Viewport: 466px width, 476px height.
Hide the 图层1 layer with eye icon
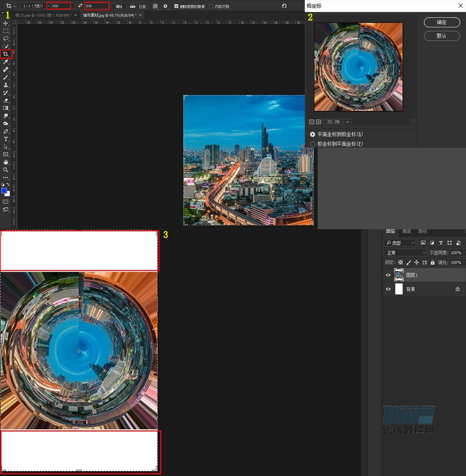tap(388, 275)
